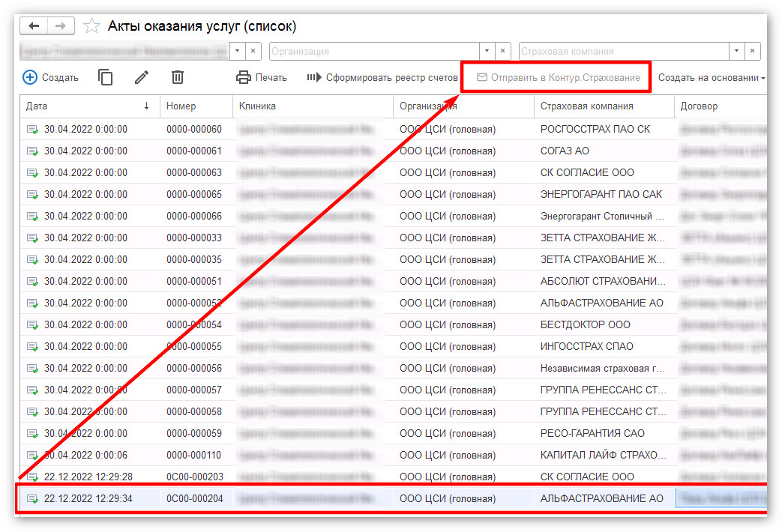Click document icon of act 0000-000063
The image size is (782, 532).
click(32, 173)
